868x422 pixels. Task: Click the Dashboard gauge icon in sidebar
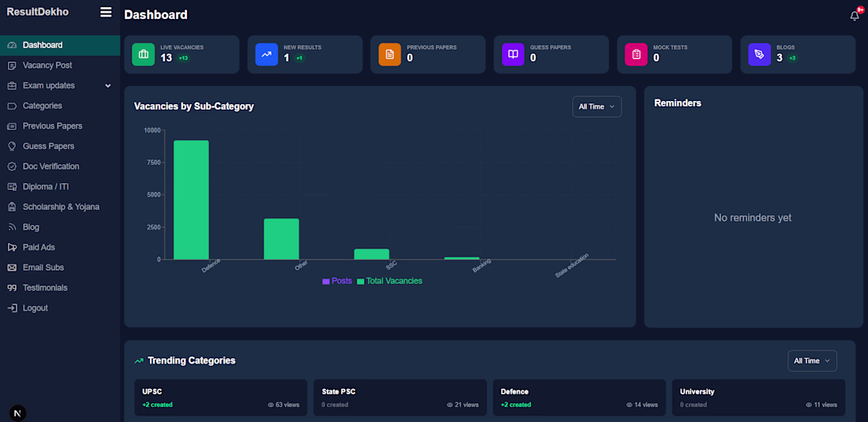[12, 45]
